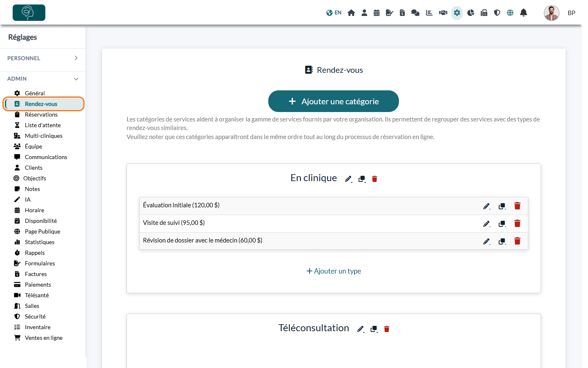This screenshot has width=588, height=368.
Task: Delete the Évaluation initiale service
Action: [x=517, y=206]
